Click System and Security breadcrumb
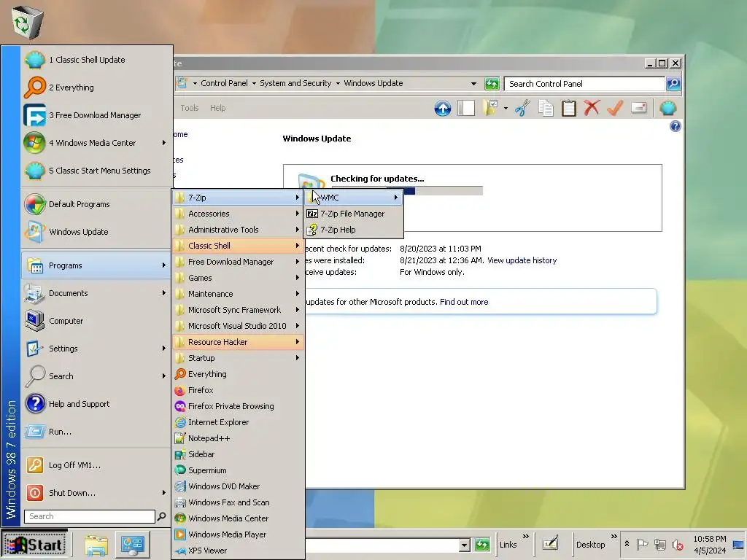This screenshot has height=560, width=747. 295,83
